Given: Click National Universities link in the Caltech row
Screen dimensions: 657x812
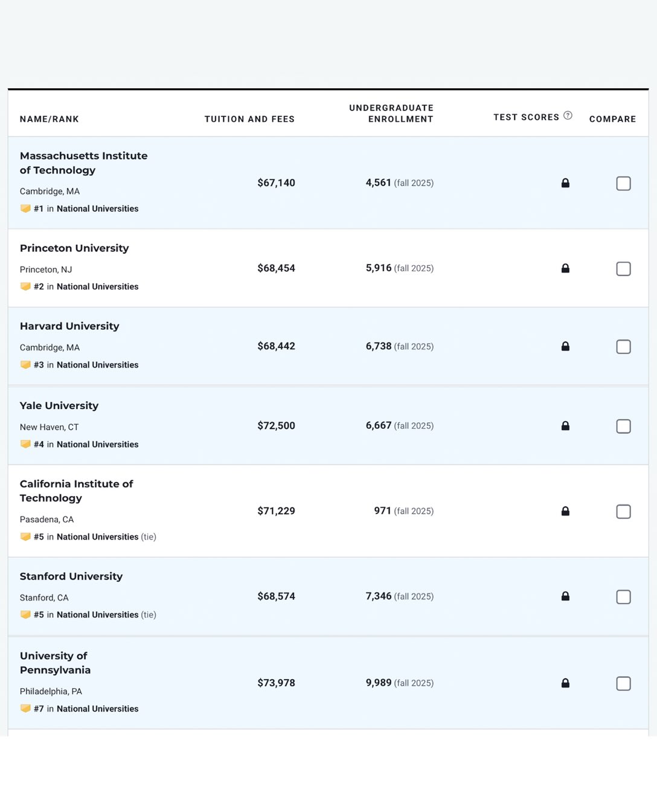Looking at the screenshot, I should point(97,536).
